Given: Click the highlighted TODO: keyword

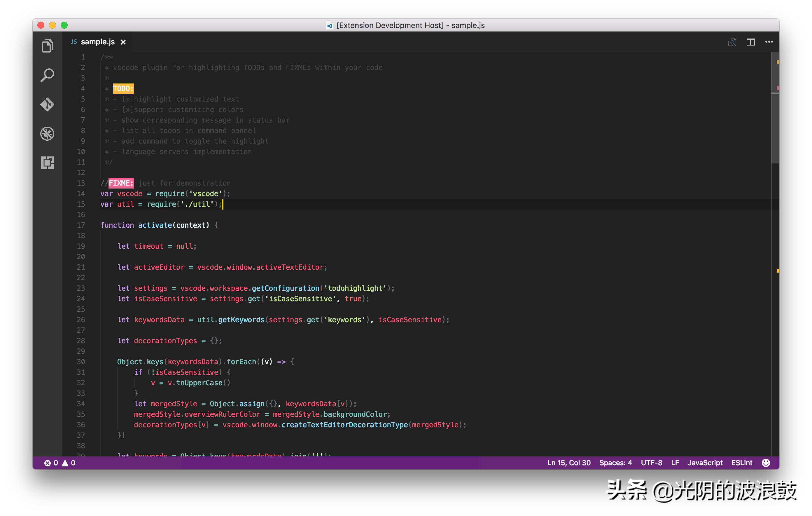Looking at the screenshot, I should pyautogui.click(x=123, y=89).
